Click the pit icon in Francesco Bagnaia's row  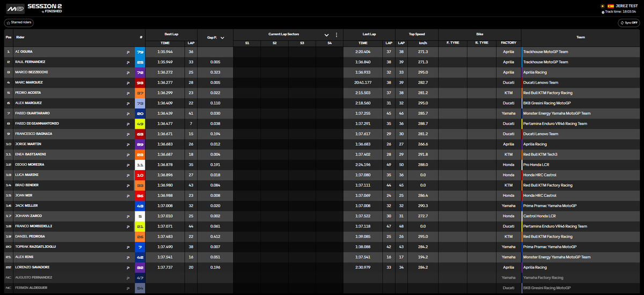coord(128,134)
